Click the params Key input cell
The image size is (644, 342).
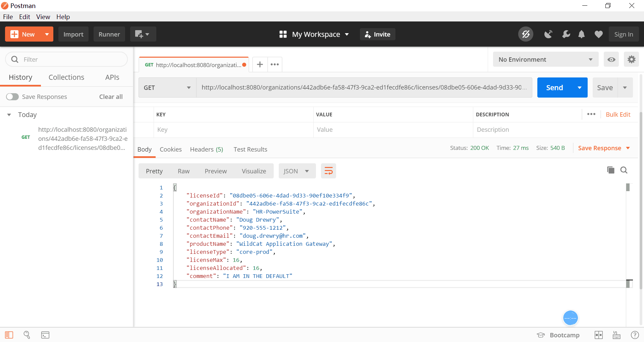pyautogui.click(x=233, y=129)
